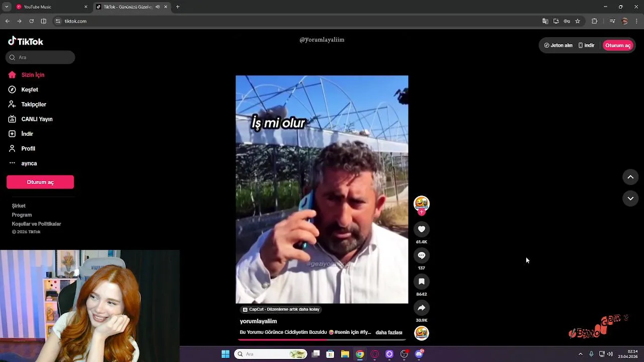Go to previous video with up chevron
644x362 pixels.
point(630,177)
